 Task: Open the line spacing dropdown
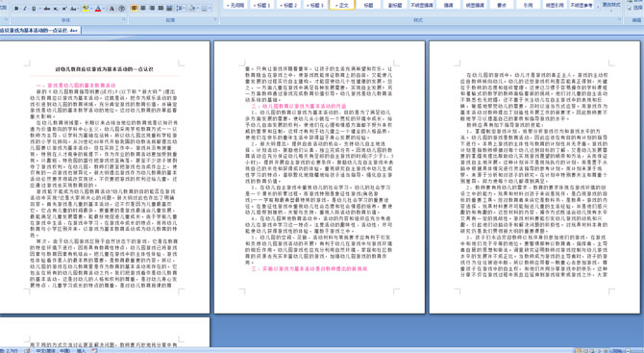pyautogui.click(x=181, y=9)
